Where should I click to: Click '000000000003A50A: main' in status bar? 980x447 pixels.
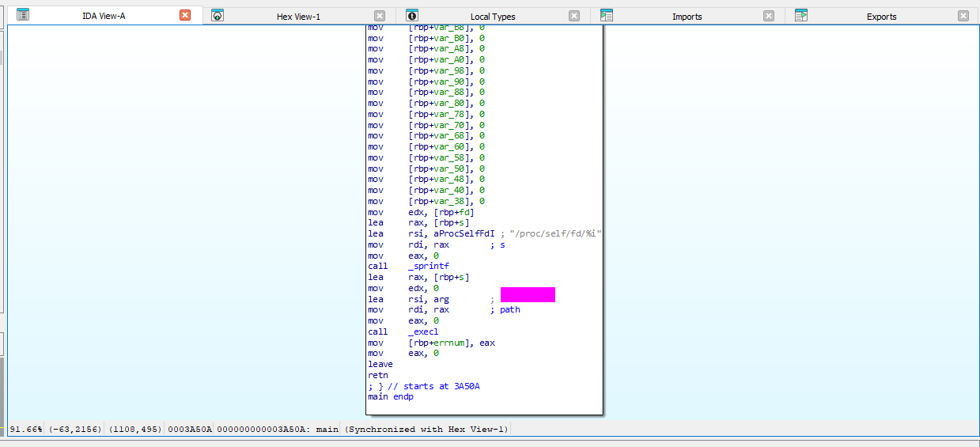click(x=278, y=429)
